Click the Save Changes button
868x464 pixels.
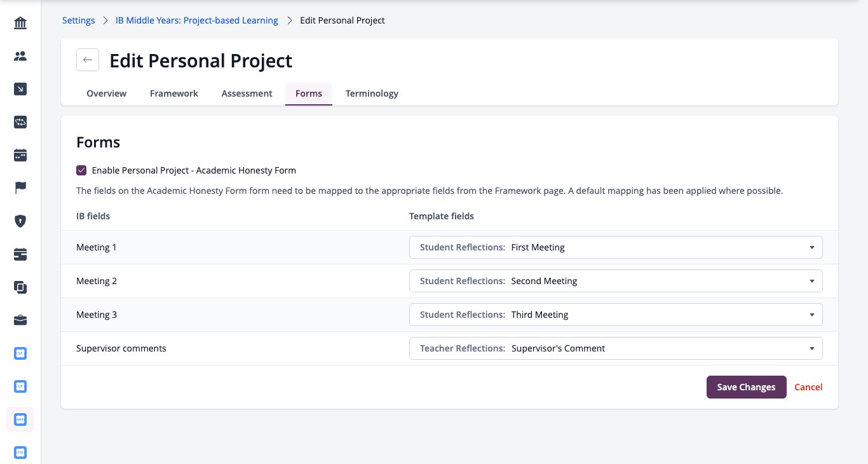pyautogui.click(x=747, y=387)
